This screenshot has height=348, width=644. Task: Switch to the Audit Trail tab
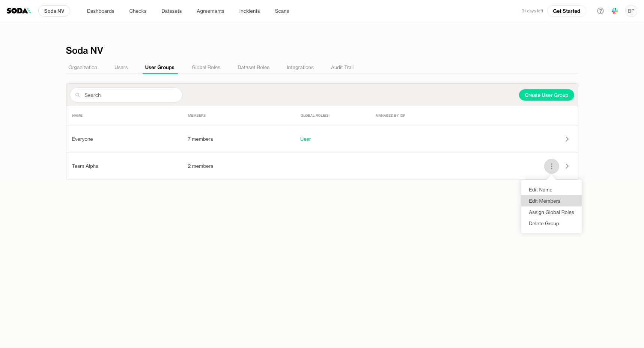tap(342, 68)
